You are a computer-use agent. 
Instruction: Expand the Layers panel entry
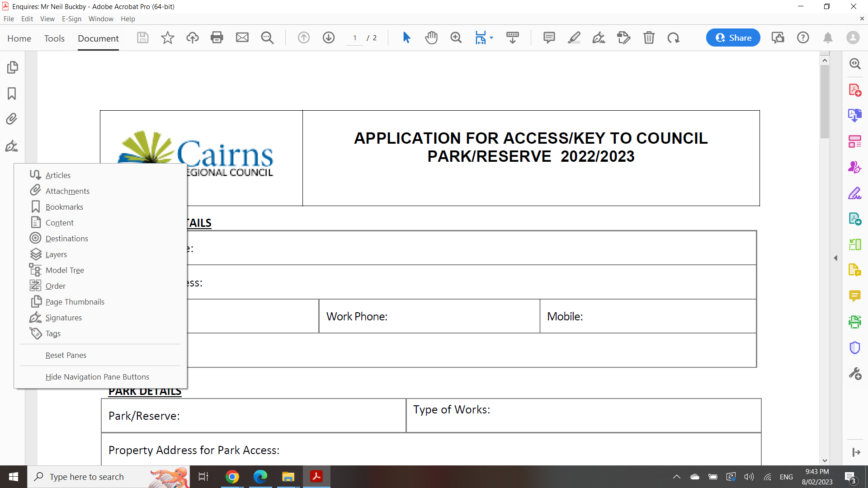point(56,254)
